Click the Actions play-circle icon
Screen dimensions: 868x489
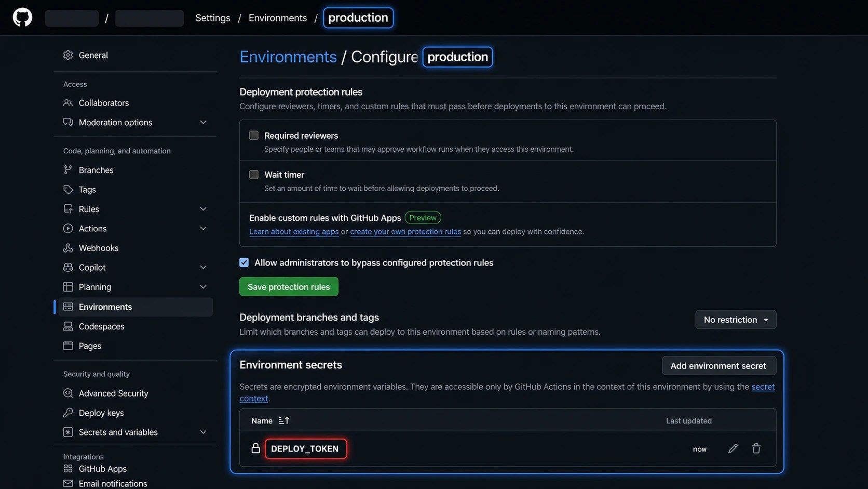[x=68, y=229]
